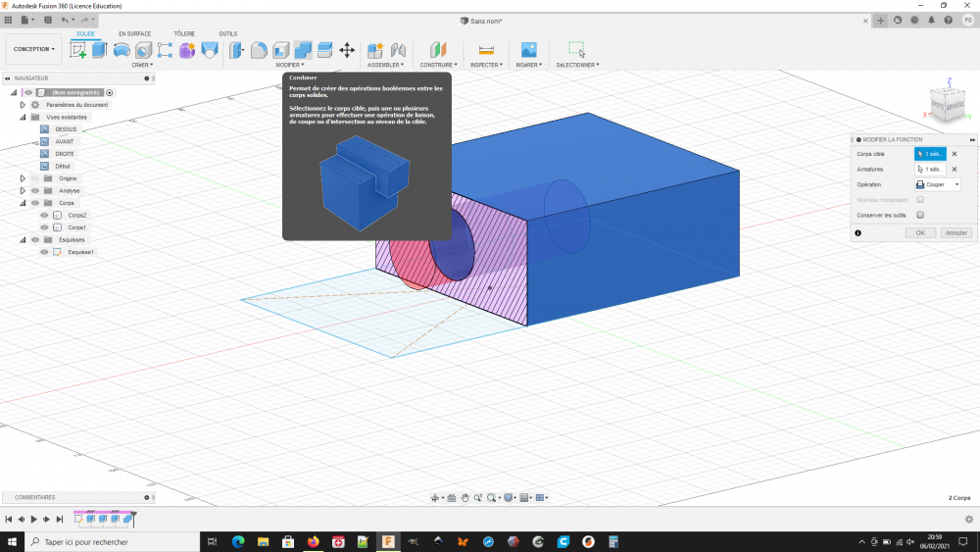Hide Corps2 using its eye icon
This screenshot has height=552, width=980.
pos(44,215)
